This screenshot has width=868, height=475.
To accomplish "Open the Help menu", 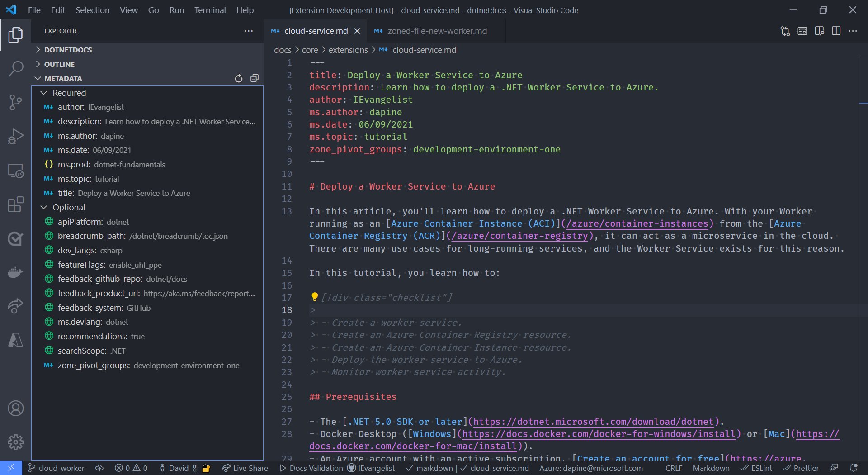I will tap(245, 10).
